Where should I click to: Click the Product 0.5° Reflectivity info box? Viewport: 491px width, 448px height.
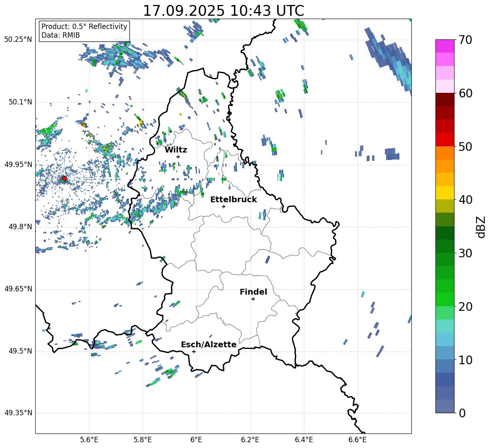point(84,31)
